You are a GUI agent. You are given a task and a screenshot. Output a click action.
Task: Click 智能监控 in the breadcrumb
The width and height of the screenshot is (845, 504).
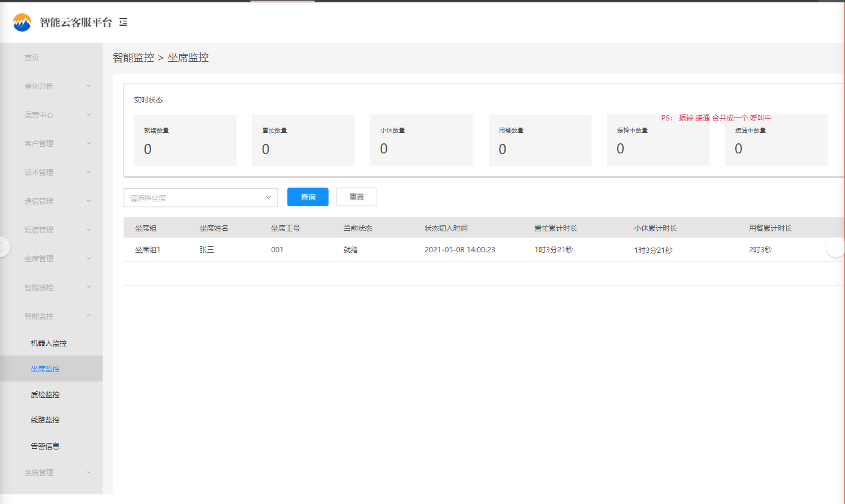click(133, 58)
